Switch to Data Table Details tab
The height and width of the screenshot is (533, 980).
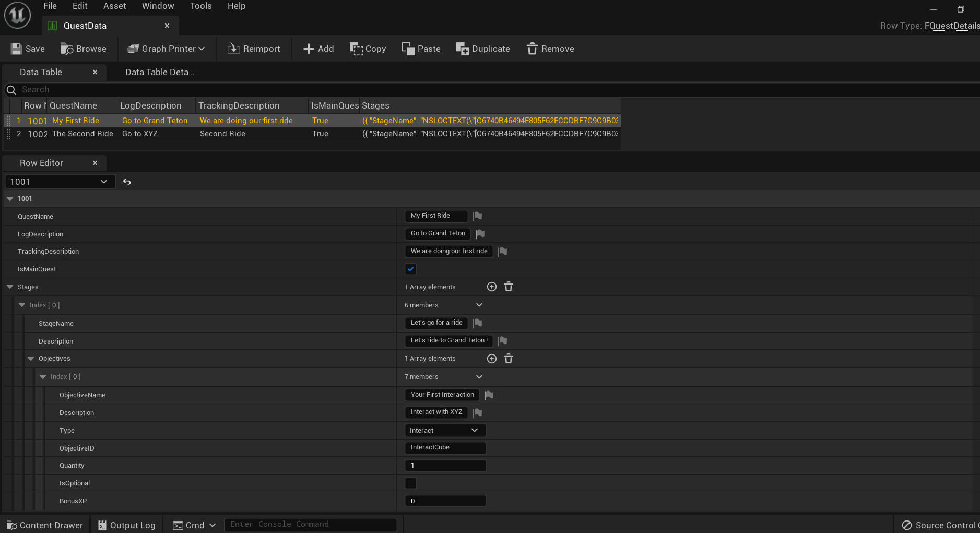[x=159, y=72]
